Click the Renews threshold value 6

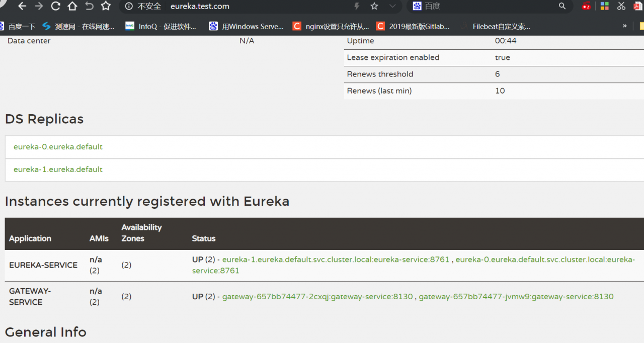498,74
